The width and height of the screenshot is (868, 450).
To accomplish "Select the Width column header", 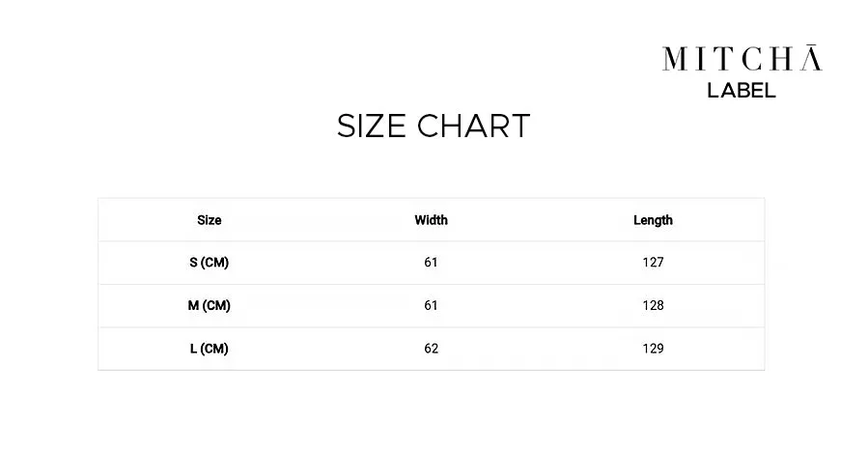I will pyautogui.click(x=432, y=220).
